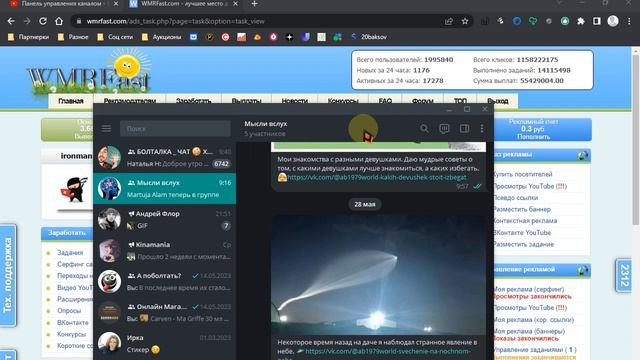Click Chrome forward arrow

click(x=27, y=21)
